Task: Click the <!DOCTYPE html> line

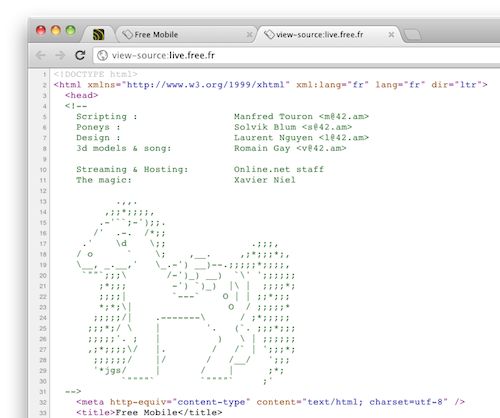Action: [95, 74]
